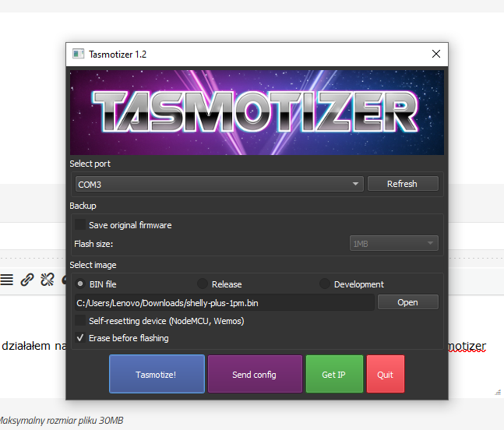The width and height of the screenshot is (504, 430).
Task: Click the green Get IP button
Action: [334, 374]
